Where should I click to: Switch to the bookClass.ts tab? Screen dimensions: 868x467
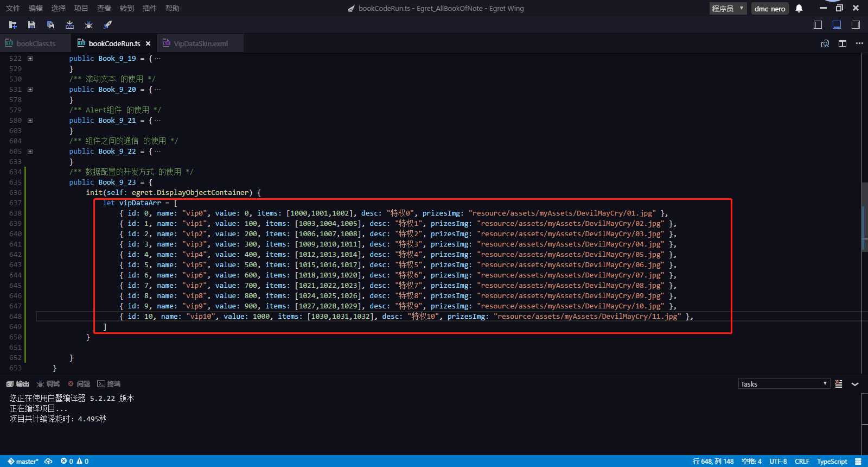click(x=35, y=43)
